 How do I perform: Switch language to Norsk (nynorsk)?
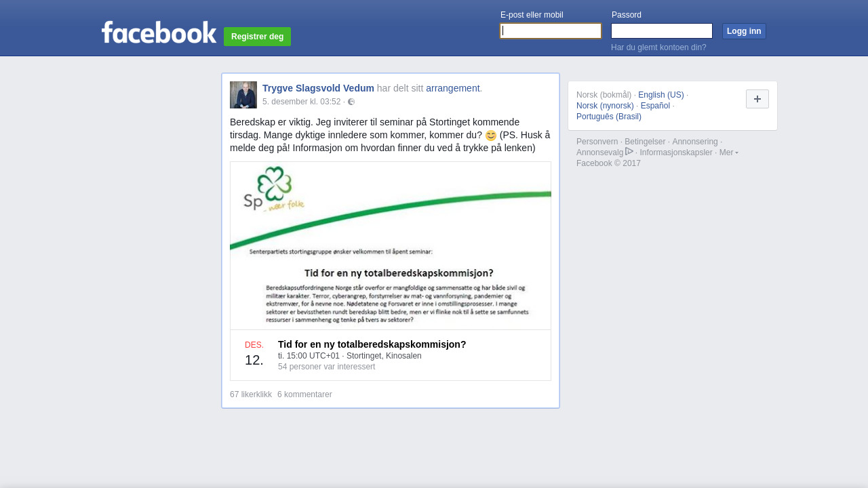[x=605, y=106]
